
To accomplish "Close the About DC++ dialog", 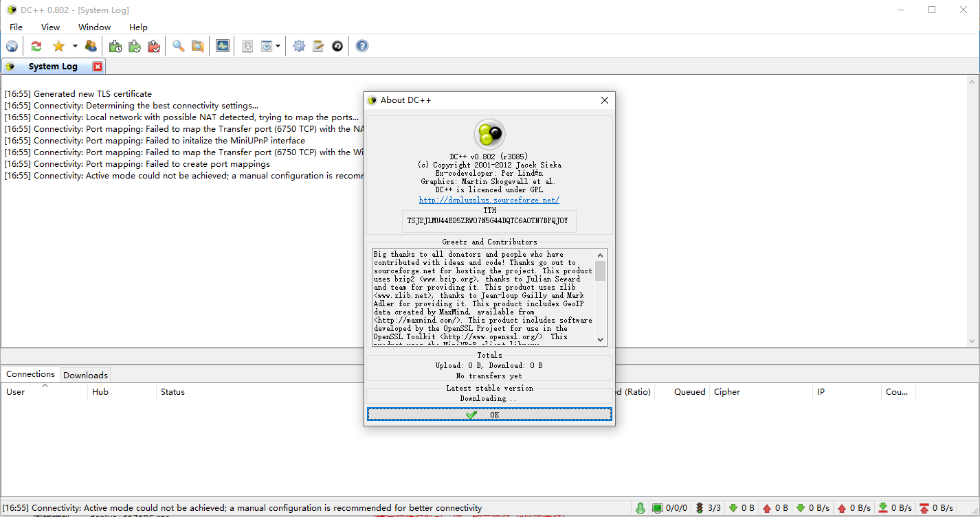I will pyautogui.click(x=605, y=100).
